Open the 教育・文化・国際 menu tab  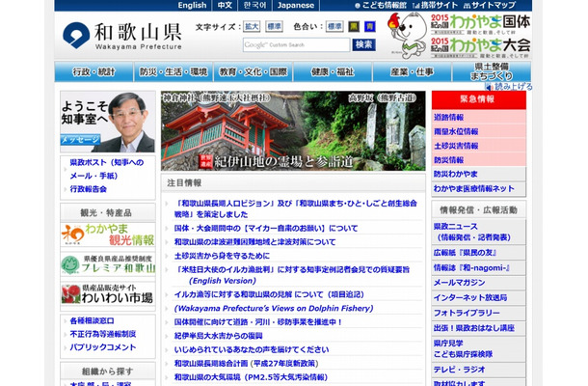point(254,71)
